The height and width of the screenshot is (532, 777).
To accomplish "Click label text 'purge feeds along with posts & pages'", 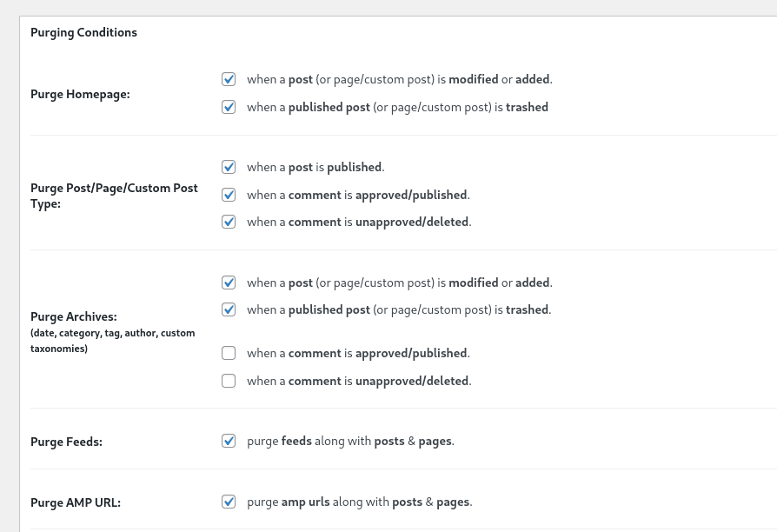I will tap(350, 441).
